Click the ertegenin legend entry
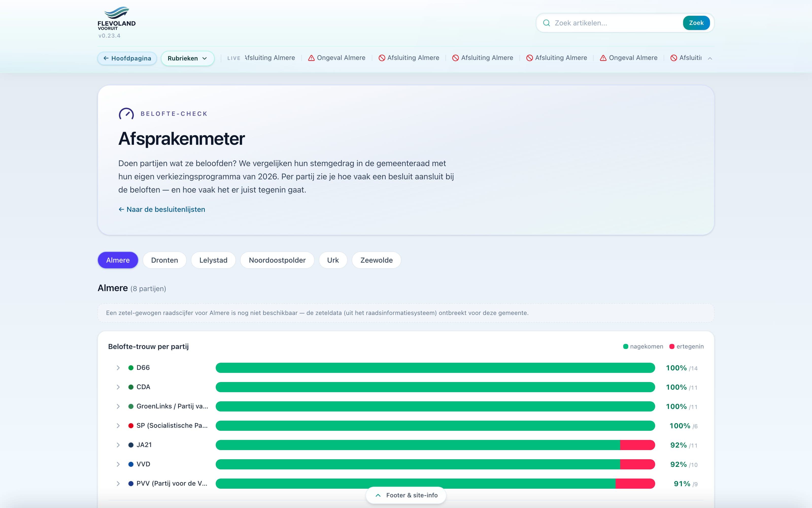Viewport: 812px width, 508px height. [x=686, y=346]
